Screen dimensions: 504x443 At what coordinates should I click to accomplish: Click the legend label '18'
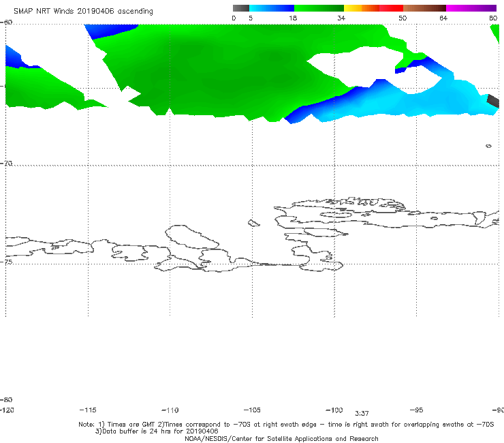[293, 18]
